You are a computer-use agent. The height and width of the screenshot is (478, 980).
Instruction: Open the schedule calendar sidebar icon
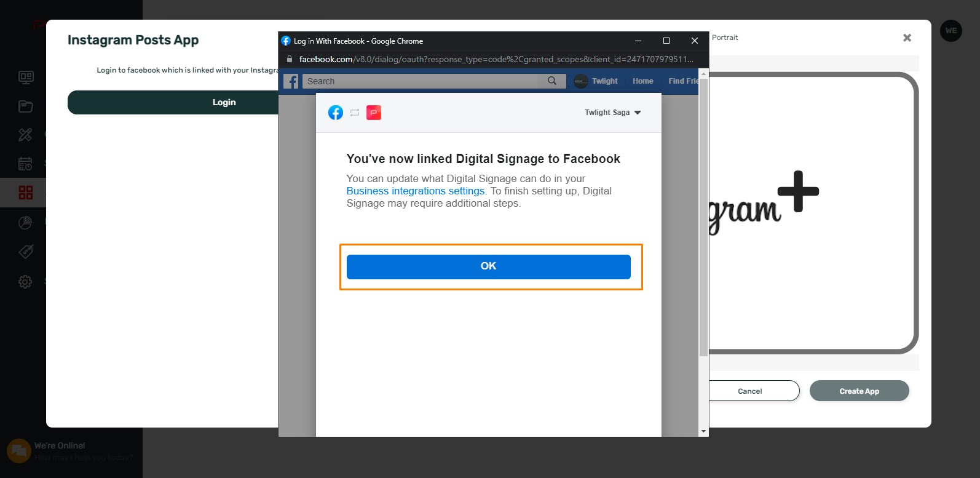[25, 164]
